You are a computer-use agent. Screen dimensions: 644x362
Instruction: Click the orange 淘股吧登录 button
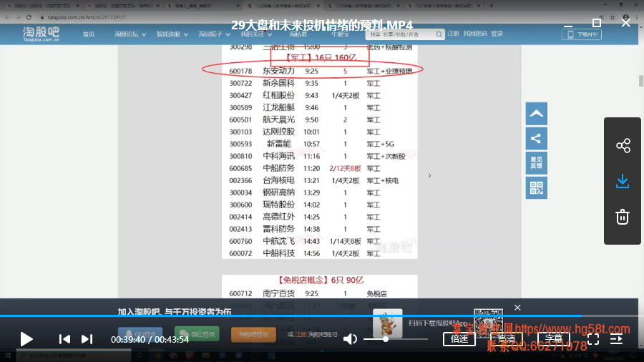click(x=253, y=334)
